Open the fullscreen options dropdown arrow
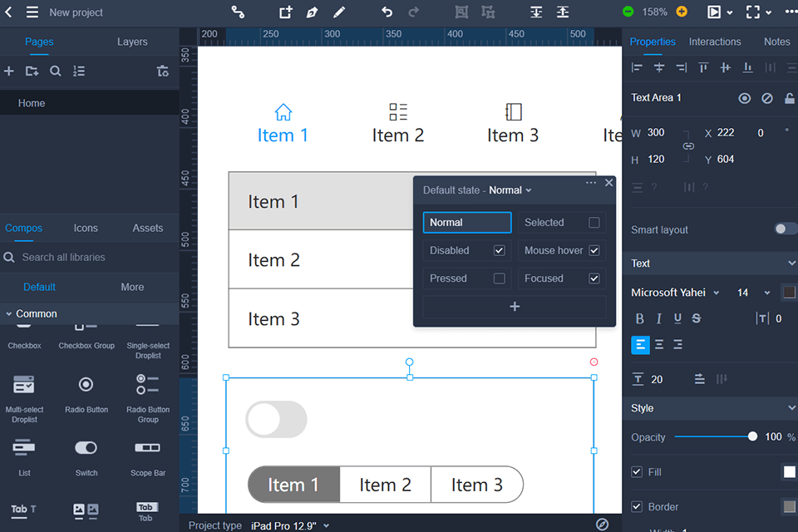Screen dimensions: 798x532 768,12
